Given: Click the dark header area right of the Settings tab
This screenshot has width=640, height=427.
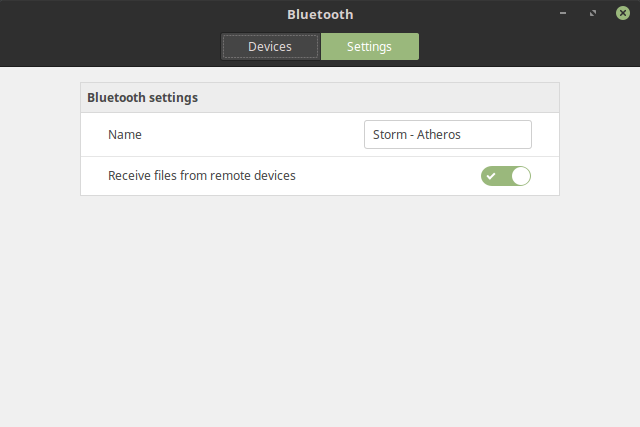Looking at the screenshot, I should pos(527,45).
